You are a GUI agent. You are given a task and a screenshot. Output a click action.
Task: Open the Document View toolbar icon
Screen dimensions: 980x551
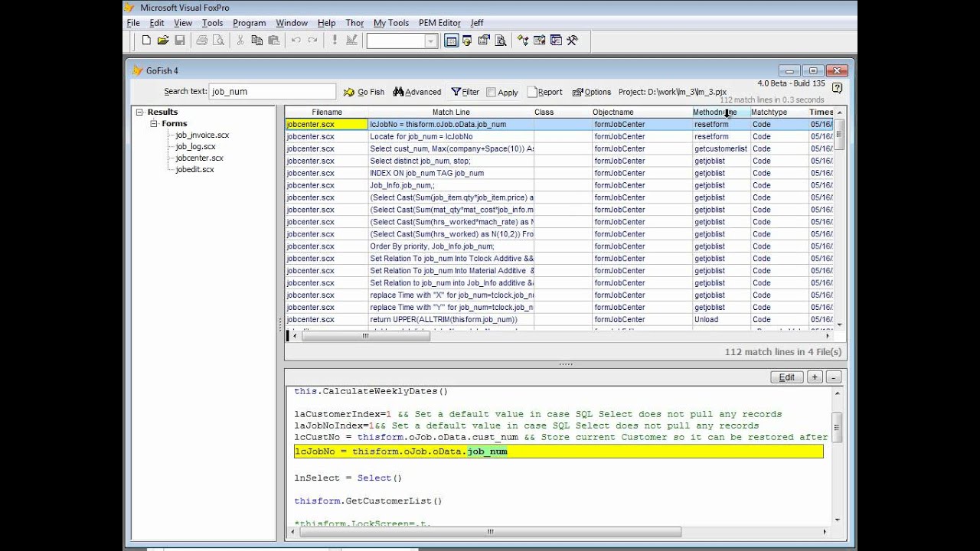click(501, 41)
